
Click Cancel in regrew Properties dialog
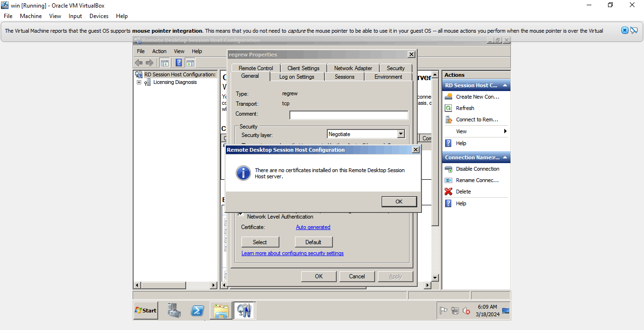pos(357,276)
